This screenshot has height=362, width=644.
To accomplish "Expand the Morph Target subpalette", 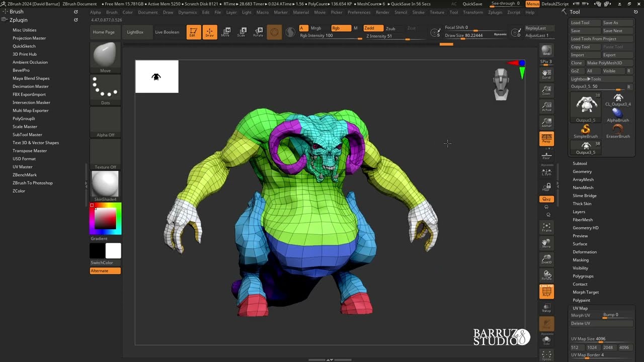I will pos(586,292).
